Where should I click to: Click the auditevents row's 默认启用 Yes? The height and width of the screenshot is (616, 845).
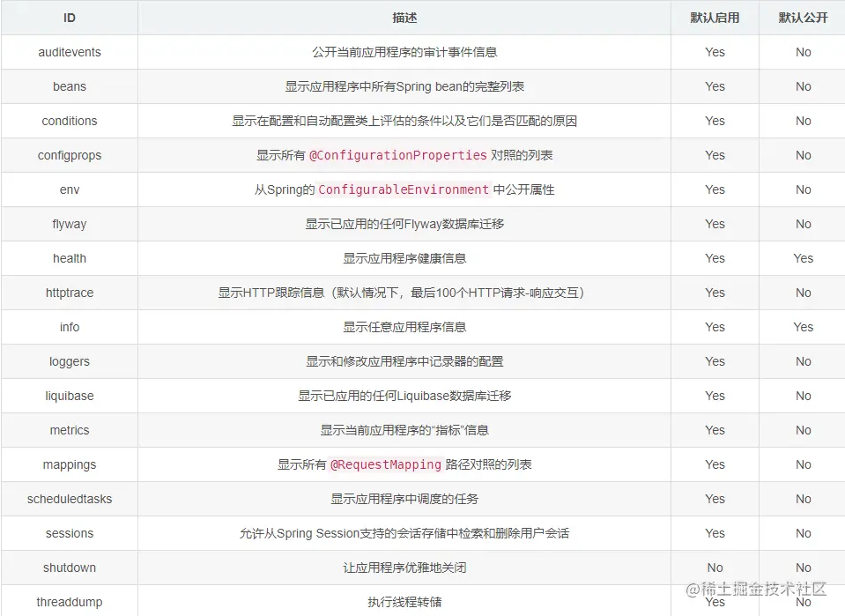(x=715, y=52)
